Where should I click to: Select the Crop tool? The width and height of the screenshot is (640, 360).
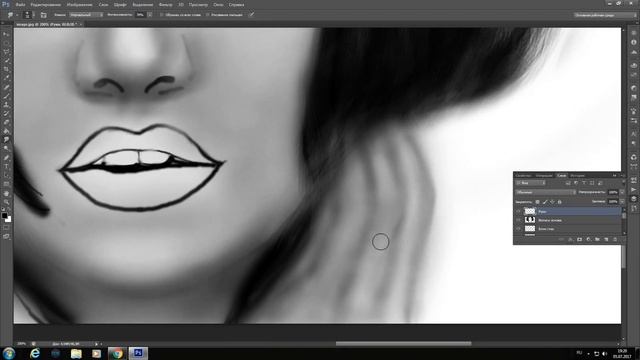(x=6, y=69)
